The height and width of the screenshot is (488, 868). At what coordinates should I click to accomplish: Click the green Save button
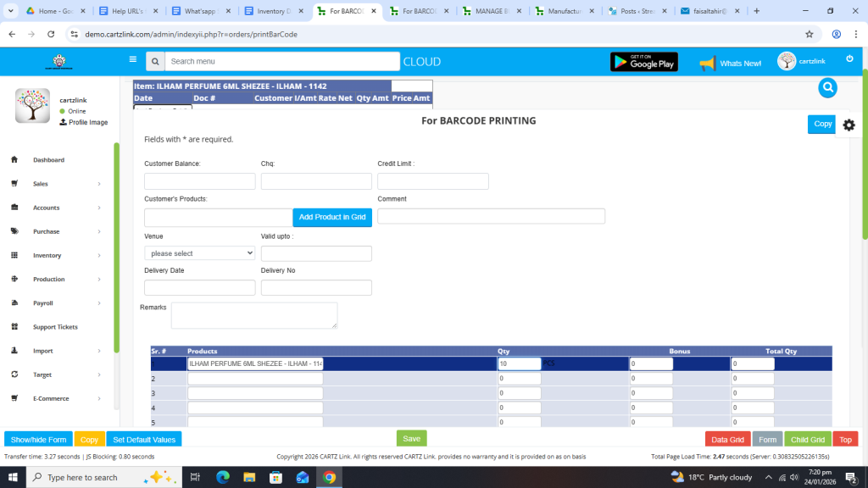tap(411, 439)
